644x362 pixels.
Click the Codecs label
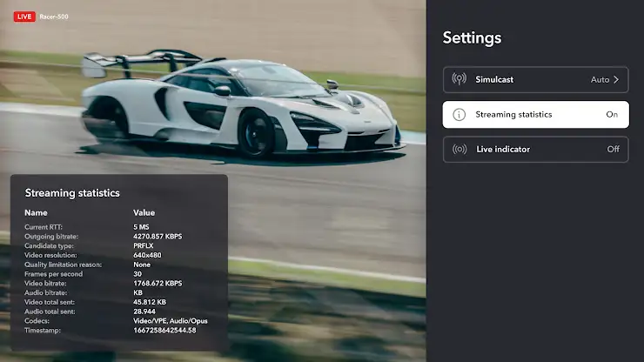pos(37,321)
